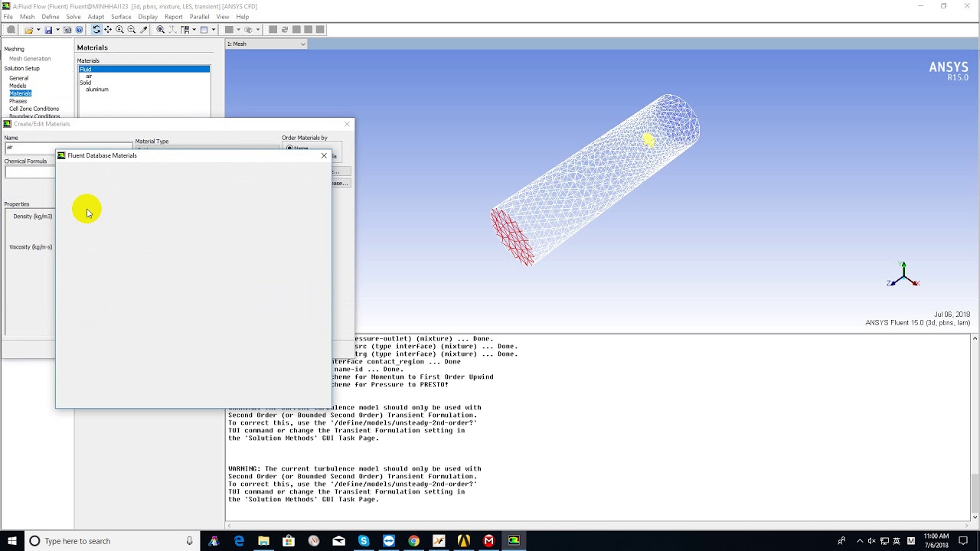Open the Surface menu
Viewport: 980px width, 551px height.
(121, 17)
